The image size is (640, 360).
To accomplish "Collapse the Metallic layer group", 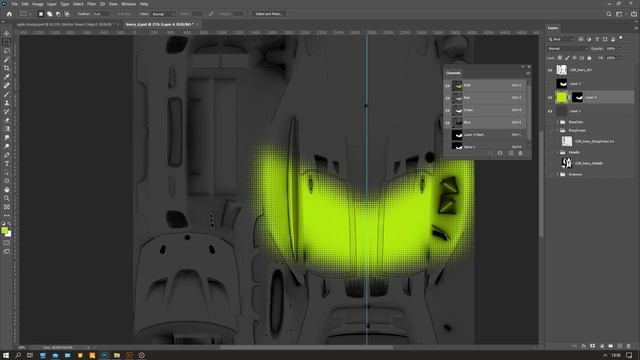I will (x=557, y=152).
